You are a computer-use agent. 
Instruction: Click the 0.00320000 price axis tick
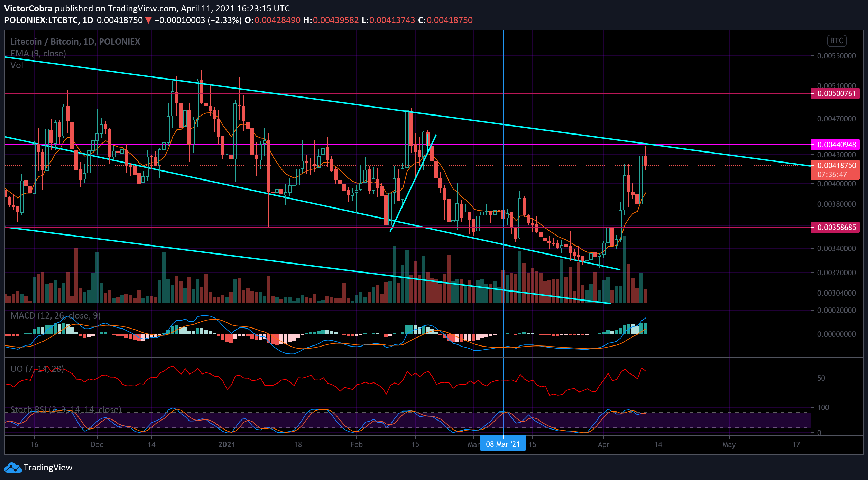(836, 273)
